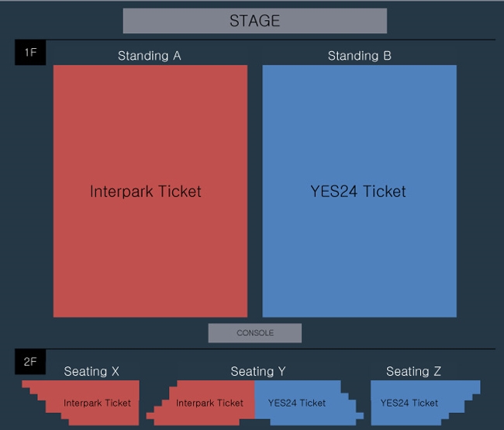The width and height of the screenshot is (504, 430).
Task: Click the CONSOLE box
Action: 255,333
